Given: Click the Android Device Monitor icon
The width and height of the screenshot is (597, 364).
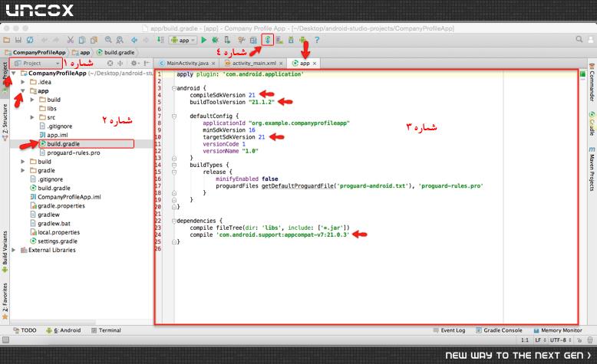Looking at the screenshot, I should coord(302,40).
